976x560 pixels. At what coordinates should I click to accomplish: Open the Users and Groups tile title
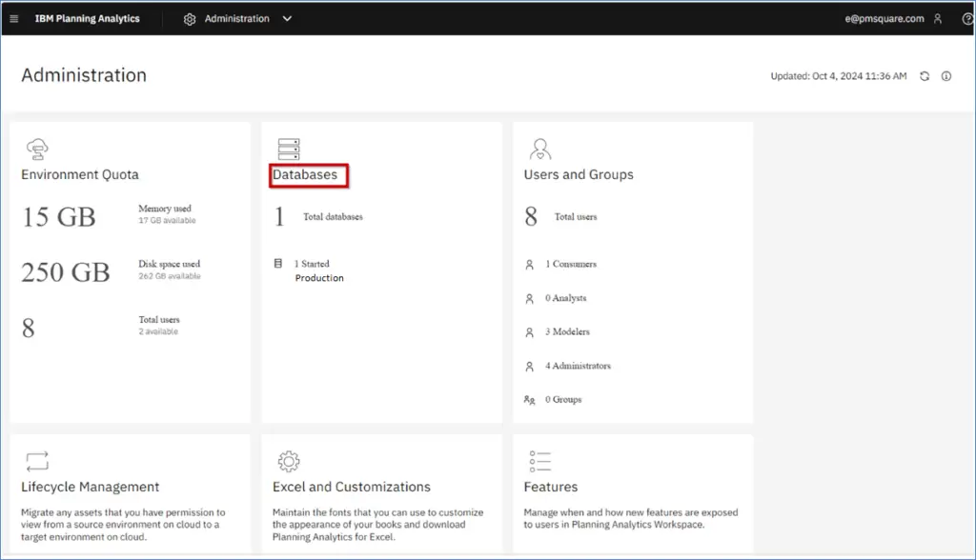click(x=579, y=175)
